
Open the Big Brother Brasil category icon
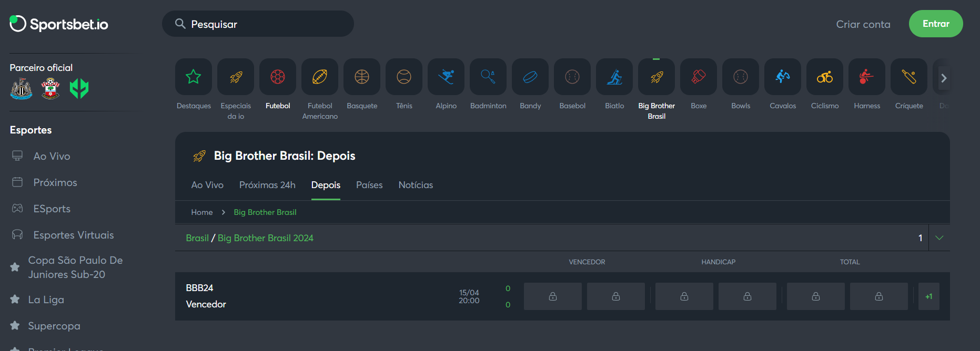pos(656,77)
